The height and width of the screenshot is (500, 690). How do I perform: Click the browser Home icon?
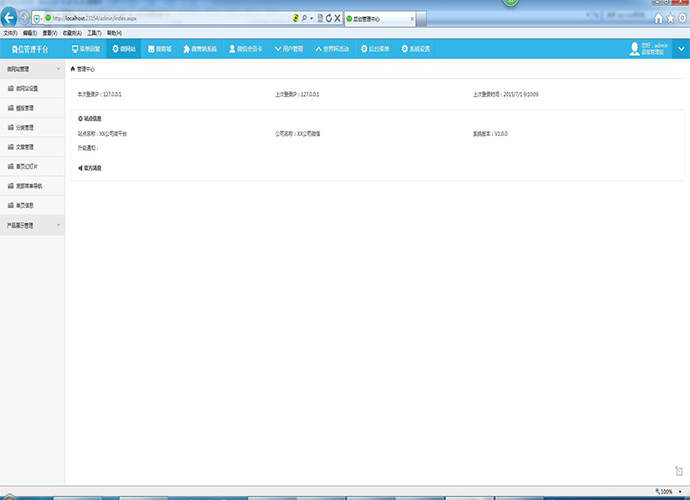[x=657, y=18]
